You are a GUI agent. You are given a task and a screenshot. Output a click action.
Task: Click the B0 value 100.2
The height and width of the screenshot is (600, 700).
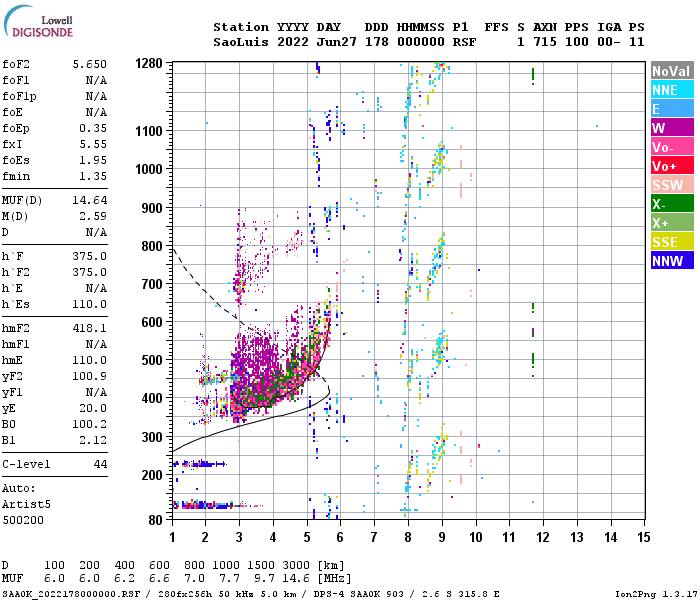click(x=90, y=425)
